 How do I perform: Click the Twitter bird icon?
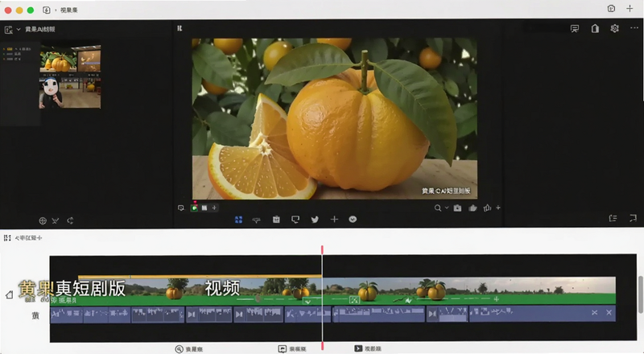click(315, 220)
